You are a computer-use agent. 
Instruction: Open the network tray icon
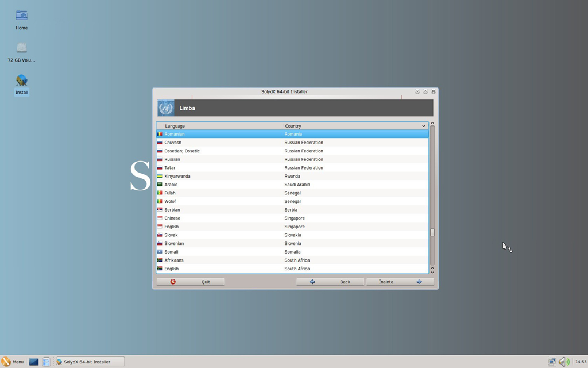(552, 362)
